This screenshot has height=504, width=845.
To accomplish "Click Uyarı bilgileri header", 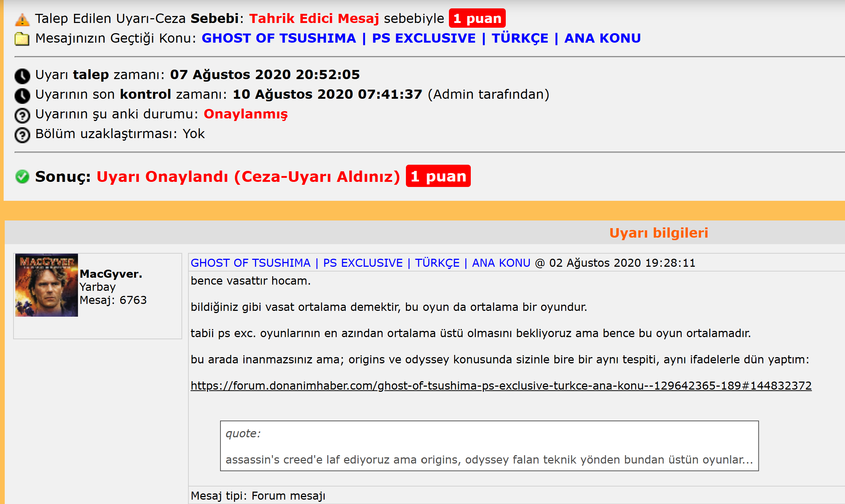I will (659, 233).
